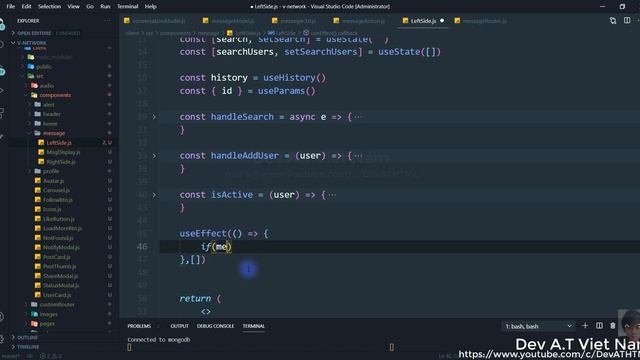Open PostThumb.js from the explorer
Screen dimensions: 640x360
(59, 267)
